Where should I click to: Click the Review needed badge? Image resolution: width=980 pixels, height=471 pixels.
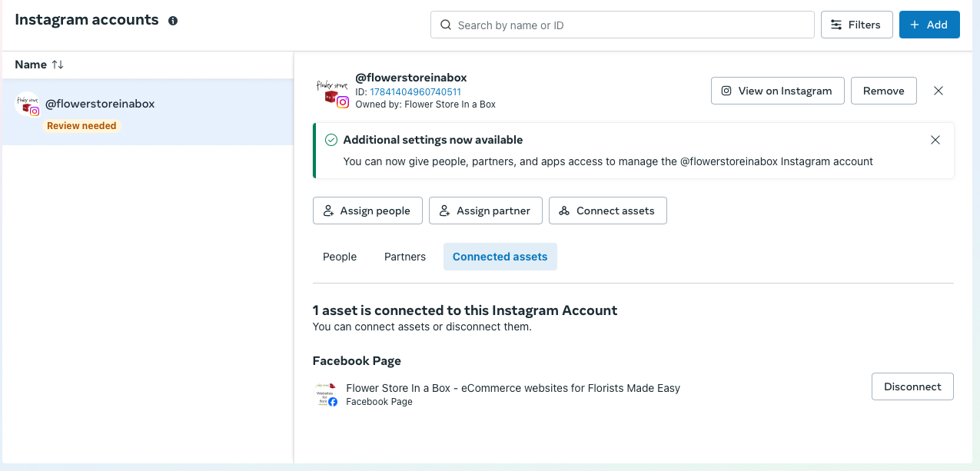(x=81, y=126)
